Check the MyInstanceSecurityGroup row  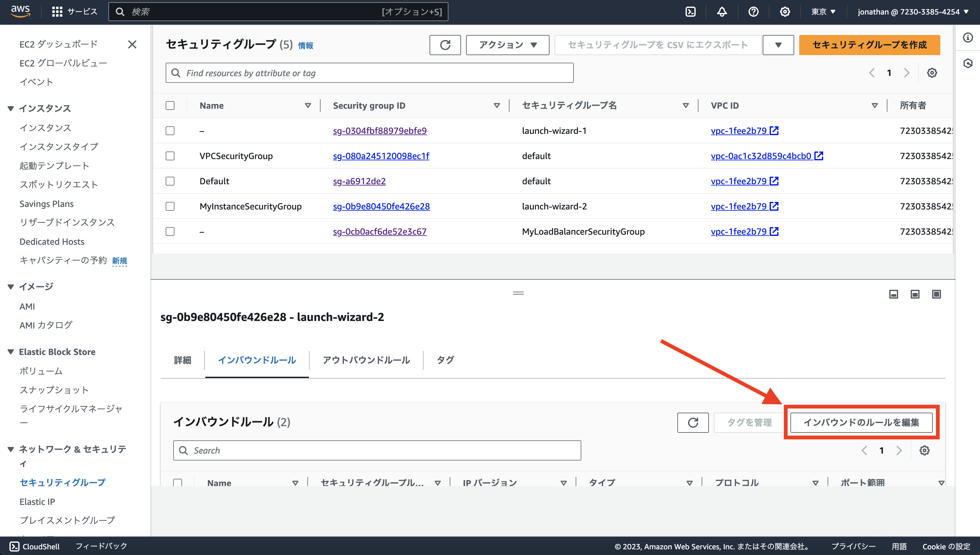(170, 206)
